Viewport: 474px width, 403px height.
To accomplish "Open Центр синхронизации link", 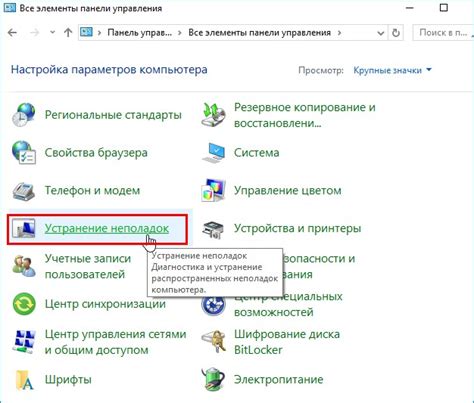I will [x=105, y=304].
